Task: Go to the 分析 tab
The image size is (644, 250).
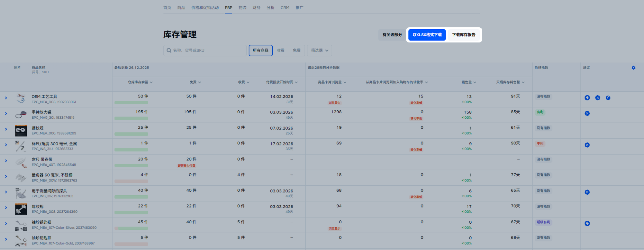Action: [270, 8]
